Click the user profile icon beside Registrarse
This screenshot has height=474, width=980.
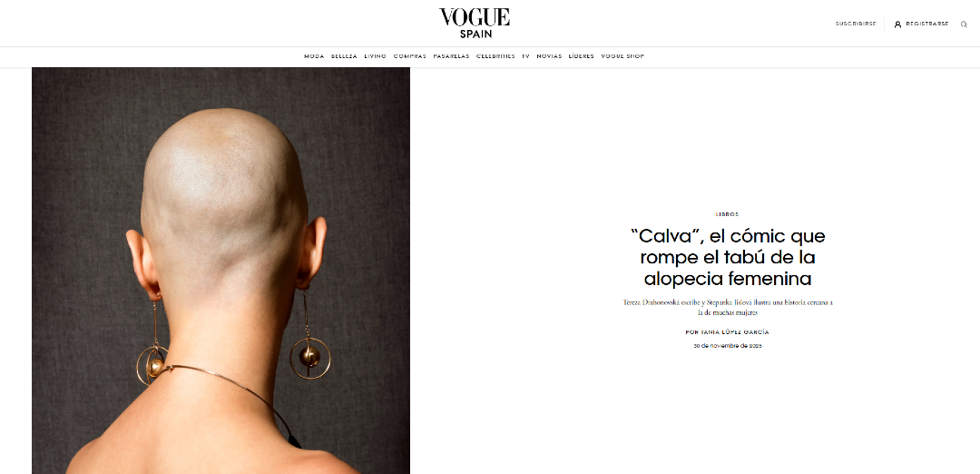897,25
